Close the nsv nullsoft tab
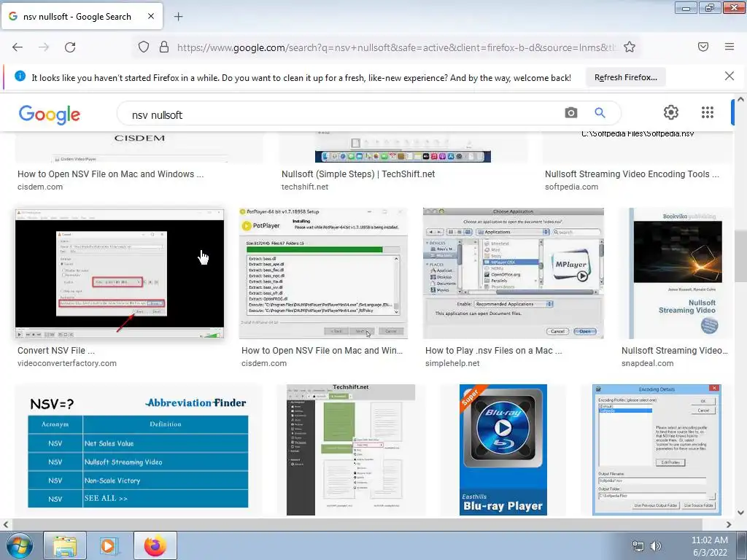747x560 pixels. point(151,16)
